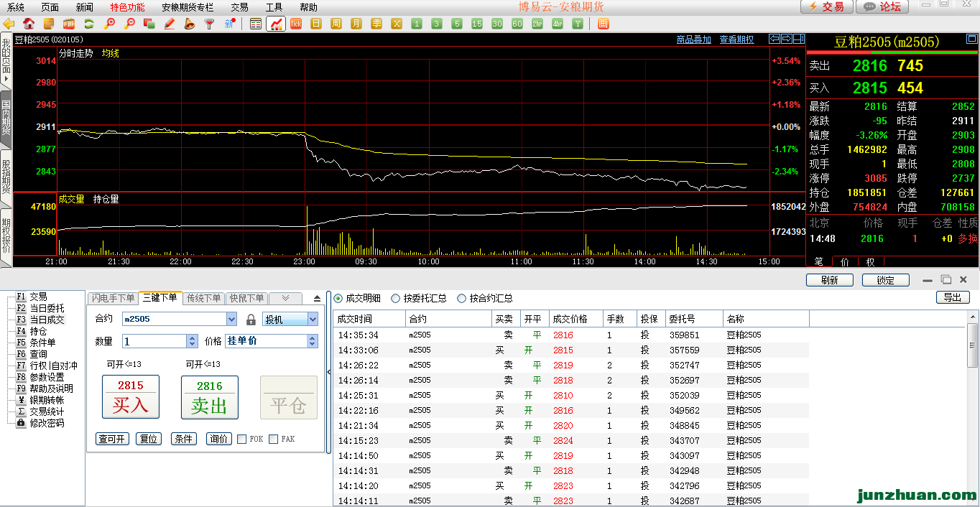The image size is (980, 507).
Task: Enable the FOK checkbox
Action: pos(242,439)
